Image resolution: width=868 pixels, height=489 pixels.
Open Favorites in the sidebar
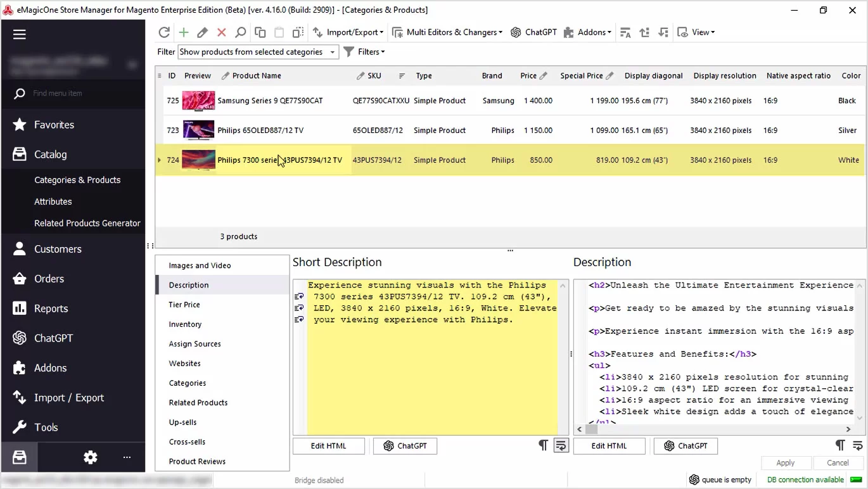[x=73, y=125]
